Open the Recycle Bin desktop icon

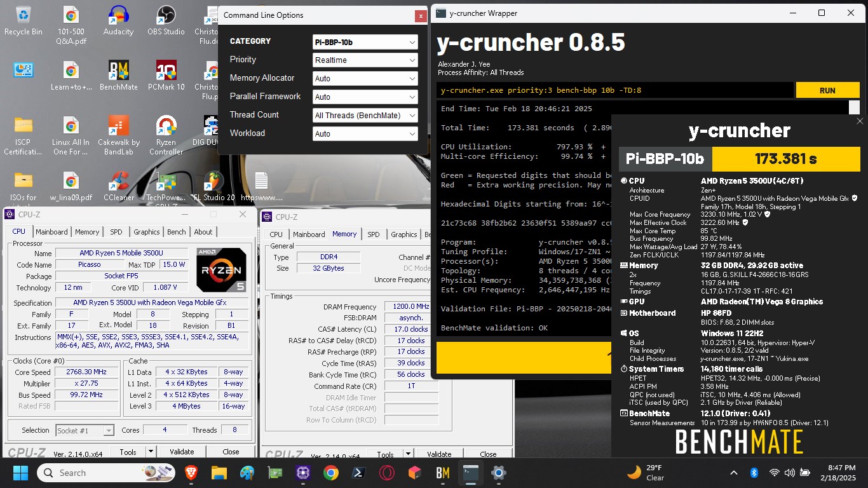pyautogui.click(x=24, y=21)
